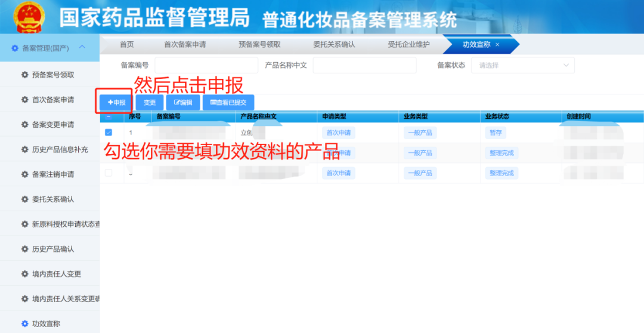
Task: Click 一般产品 tag in row 1
Action: (x=420, y=133)
